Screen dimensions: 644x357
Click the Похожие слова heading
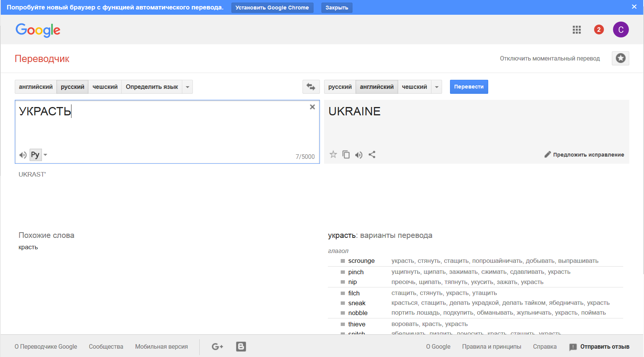click(47, 235)
